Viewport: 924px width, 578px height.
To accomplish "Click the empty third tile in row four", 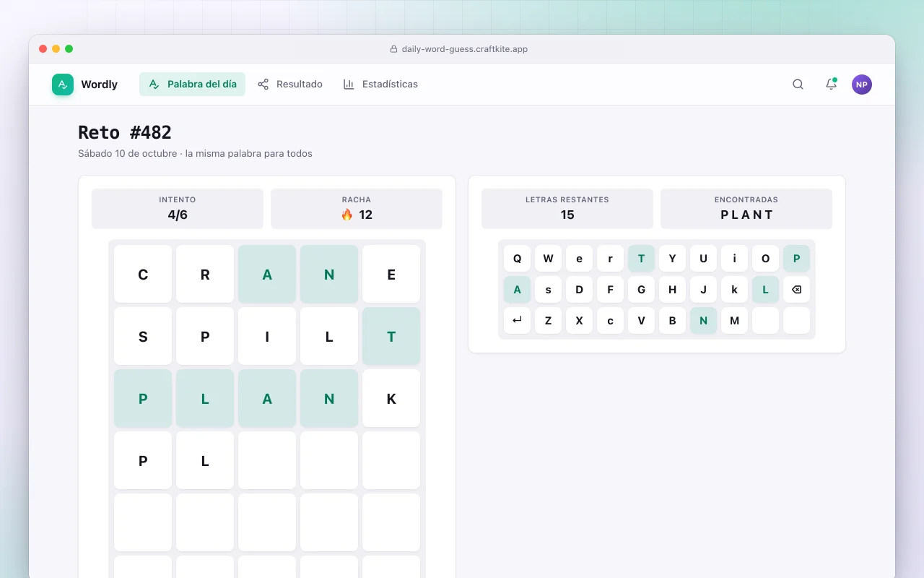I will 267,460.
